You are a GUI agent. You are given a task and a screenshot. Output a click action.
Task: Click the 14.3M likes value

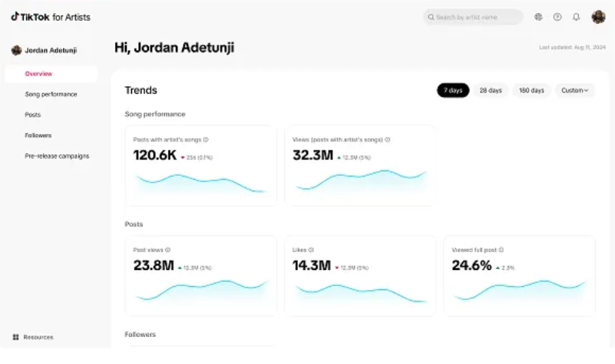click(312, 265)
